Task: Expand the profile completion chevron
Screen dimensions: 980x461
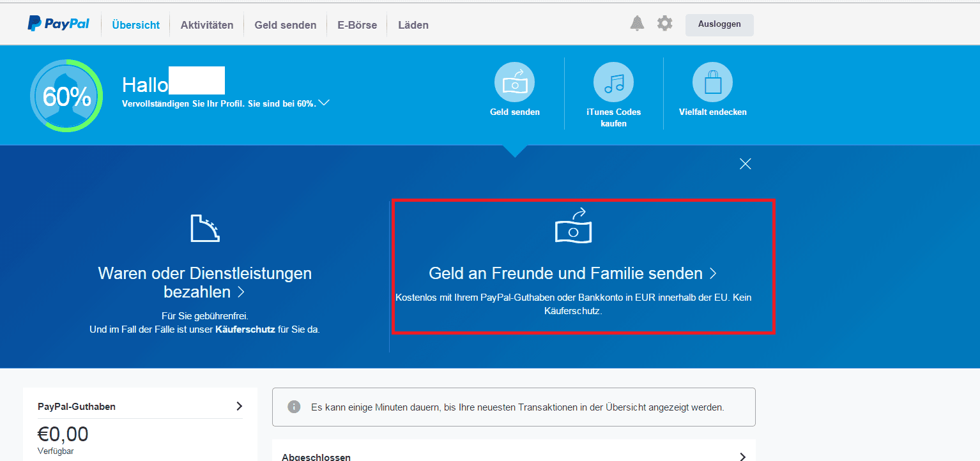Action: click(x=324, y=102)
